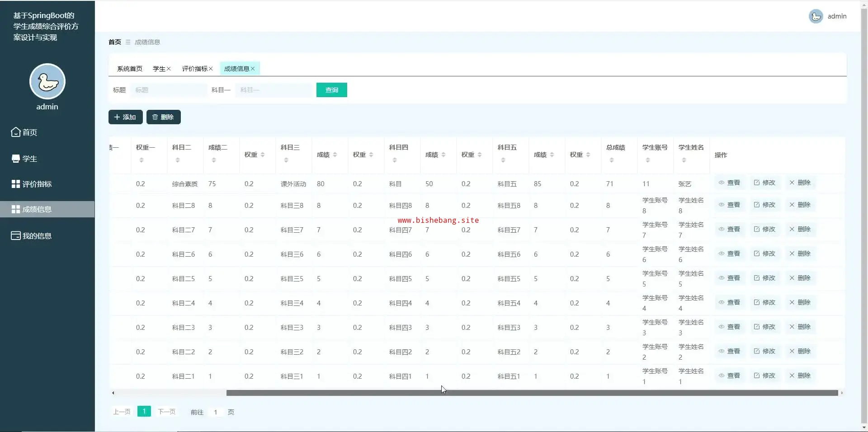
Task: Open 学生 section from the sidebar icon
Action: coord(16,159)
